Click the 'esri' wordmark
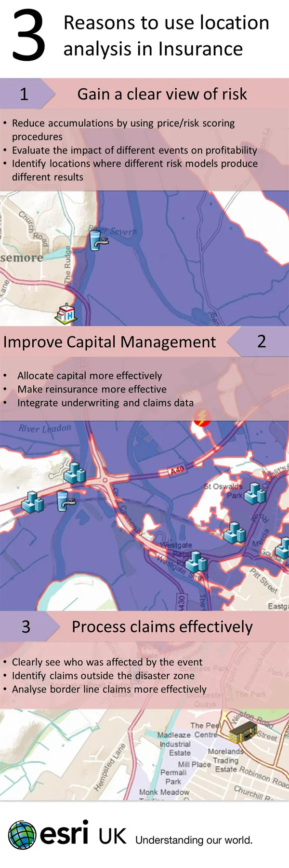 click(x=64, y=833)
